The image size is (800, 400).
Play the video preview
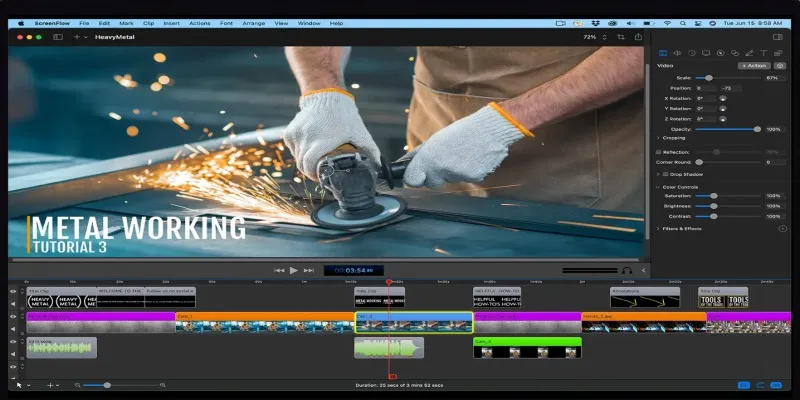point(294,270)
